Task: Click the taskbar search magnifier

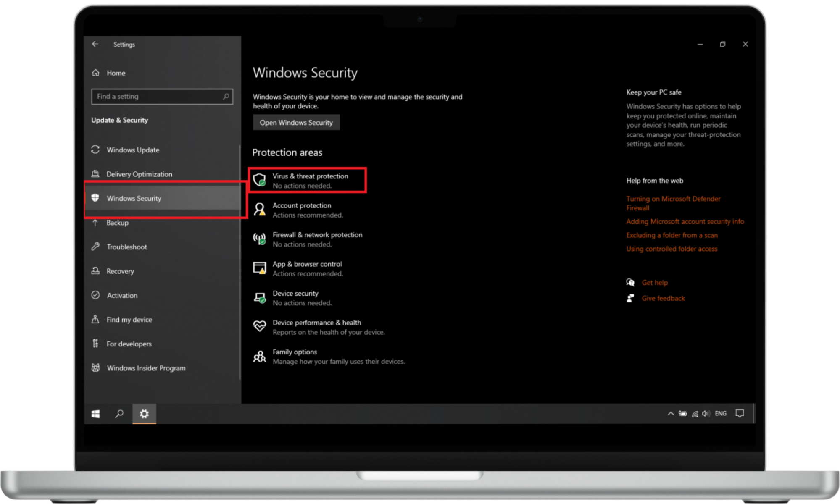Action: (x=119, y=414)
